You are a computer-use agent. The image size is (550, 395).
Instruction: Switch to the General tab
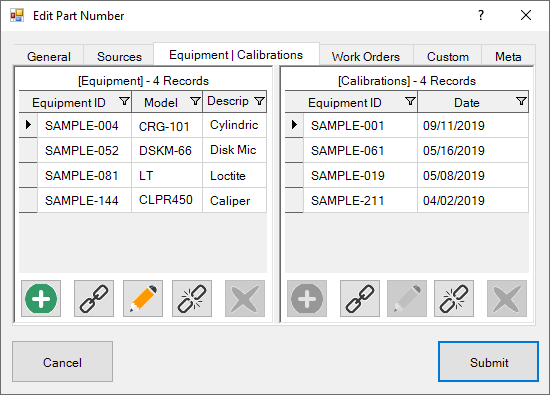pyautogui.click(x=49, y=56)
